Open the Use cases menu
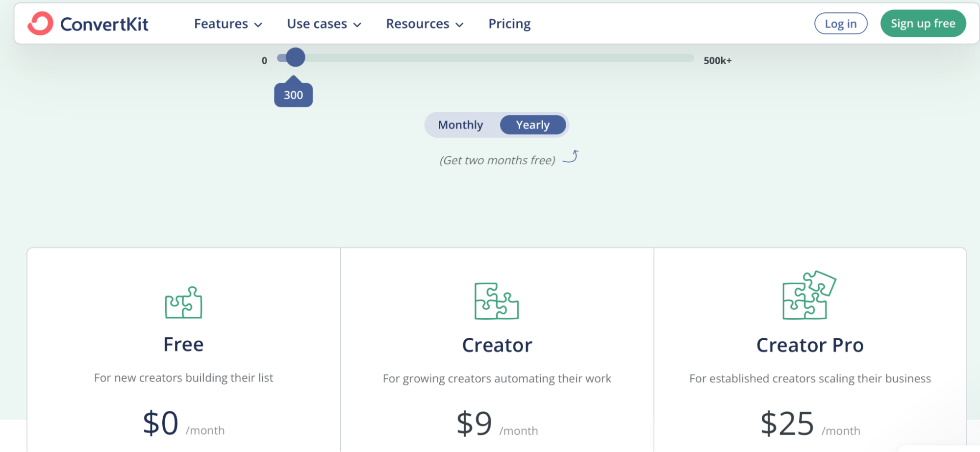The height and width of the screenshot is (452, 980). (324, 24)
